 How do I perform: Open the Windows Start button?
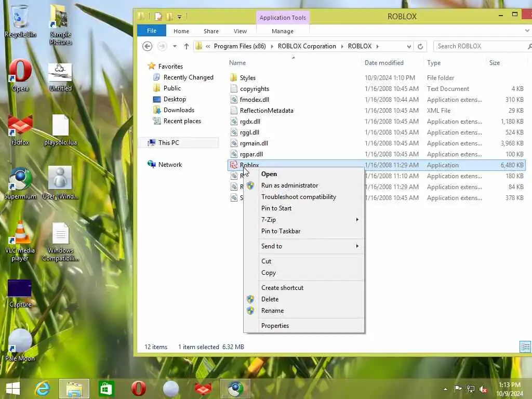click(x=13, y=389)
